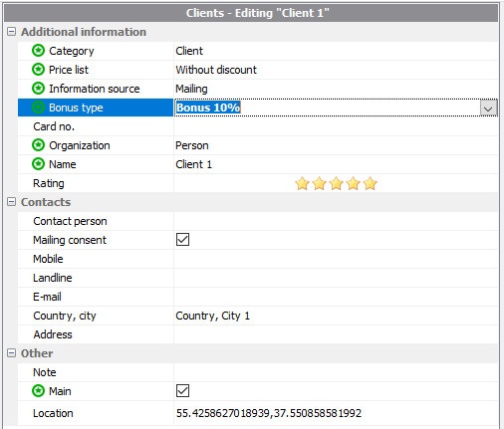The image size is (504, 429).
Task: Uncheck the Mailing consent checkbox
Action: click(x=182, y=240)
